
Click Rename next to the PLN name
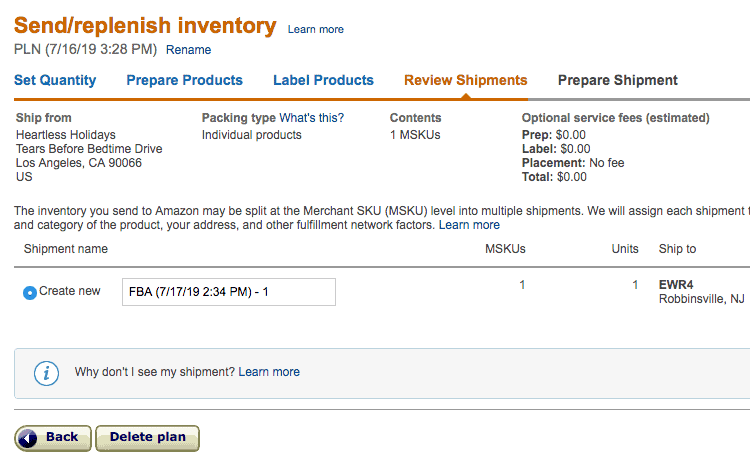click(x=188, y=50)
